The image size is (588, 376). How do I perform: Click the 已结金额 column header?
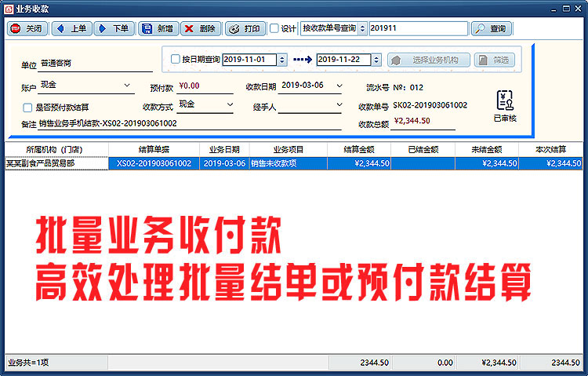(x=423, y=149)
